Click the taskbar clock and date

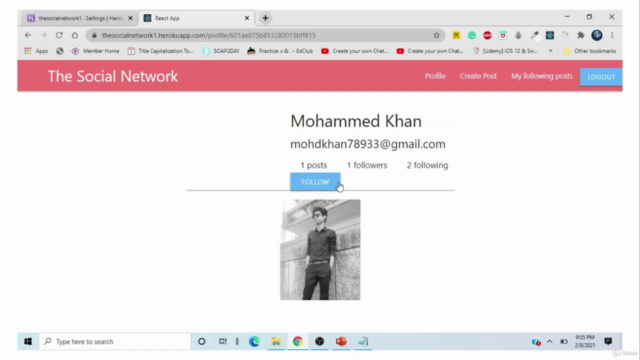585,341
